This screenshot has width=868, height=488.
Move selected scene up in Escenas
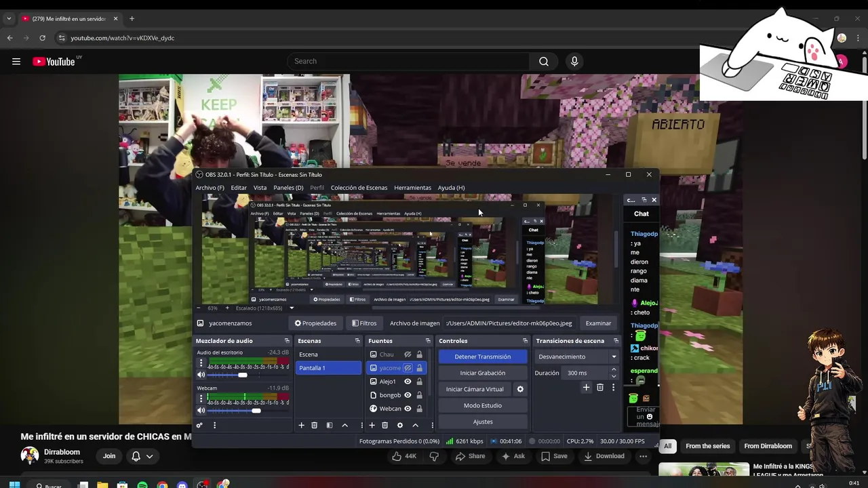point(344,425)
